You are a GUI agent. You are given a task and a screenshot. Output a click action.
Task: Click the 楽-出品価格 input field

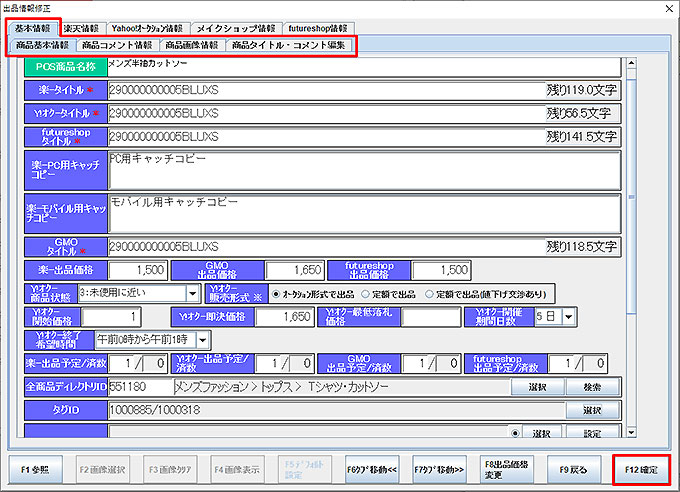[x=138, y=270]
